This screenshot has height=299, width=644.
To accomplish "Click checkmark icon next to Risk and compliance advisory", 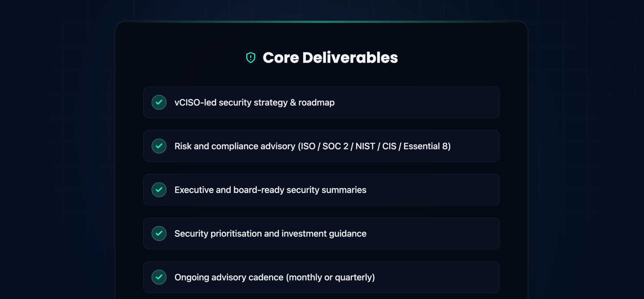I will [x=159, y=146].
